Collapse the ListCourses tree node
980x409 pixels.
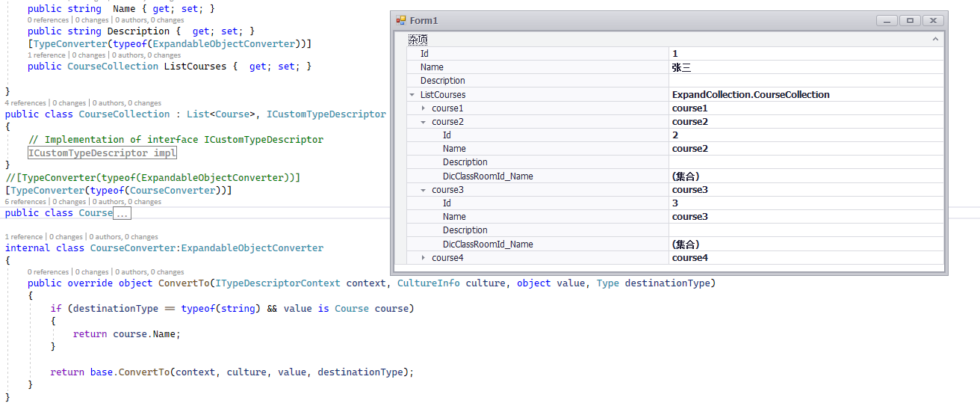click(x=412, y=95)
